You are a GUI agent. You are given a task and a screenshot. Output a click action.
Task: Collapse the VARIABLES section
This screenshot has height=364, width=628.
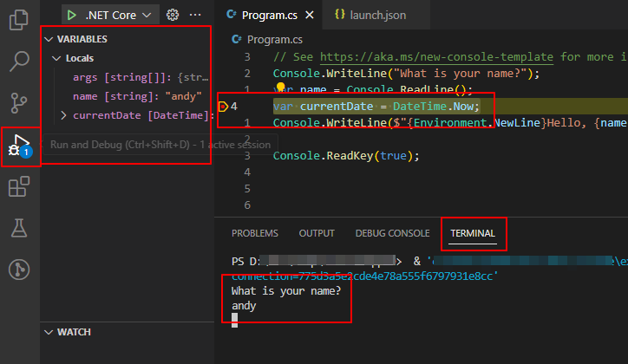coord(49,39)
